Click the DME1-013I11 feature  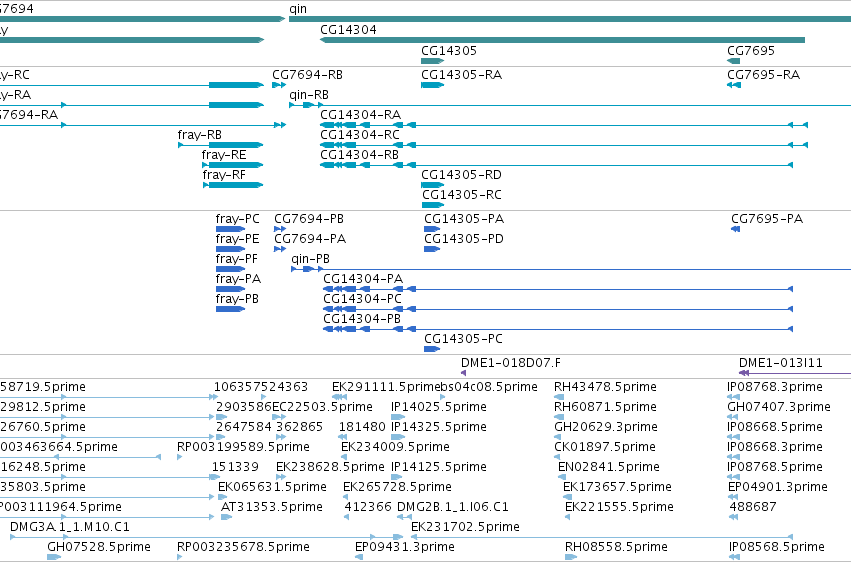pos(795,373)
